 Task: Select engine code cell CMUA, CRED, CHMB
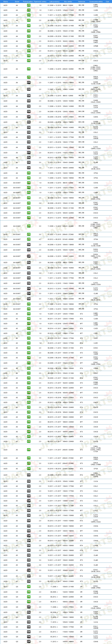pyautogui.click(x=96, y=464)
